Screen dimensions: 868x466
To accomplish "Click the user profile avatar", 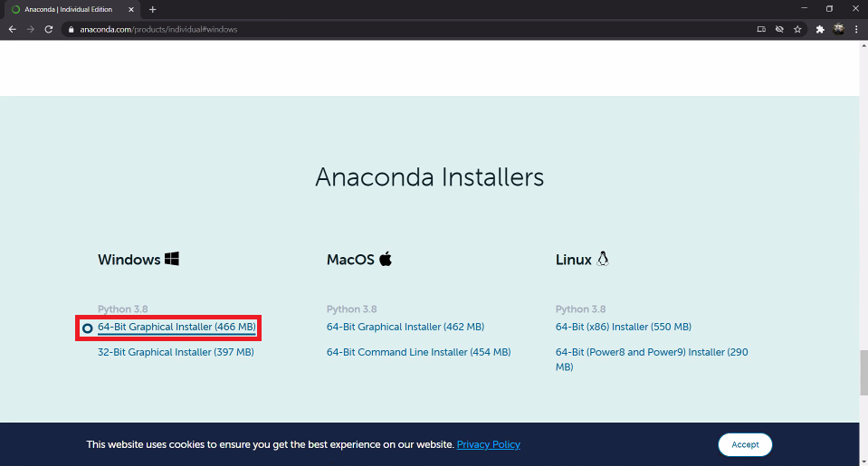I will pos(838,29).
